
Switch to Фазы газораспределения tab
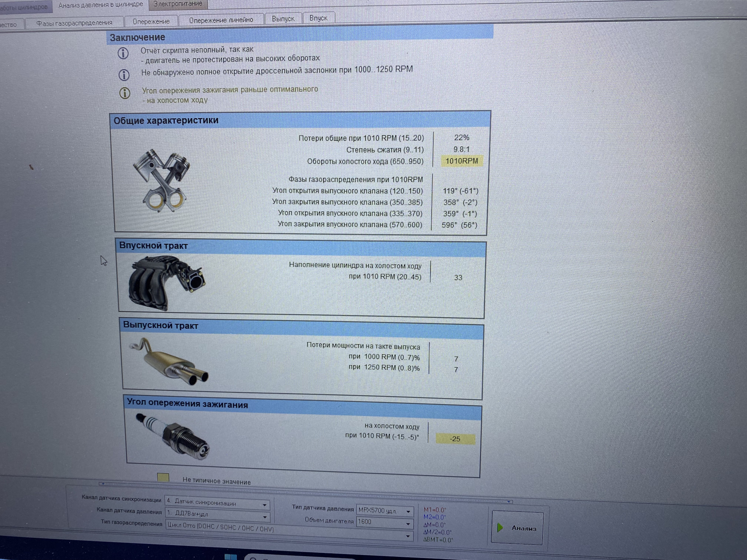tap(74, 23)
